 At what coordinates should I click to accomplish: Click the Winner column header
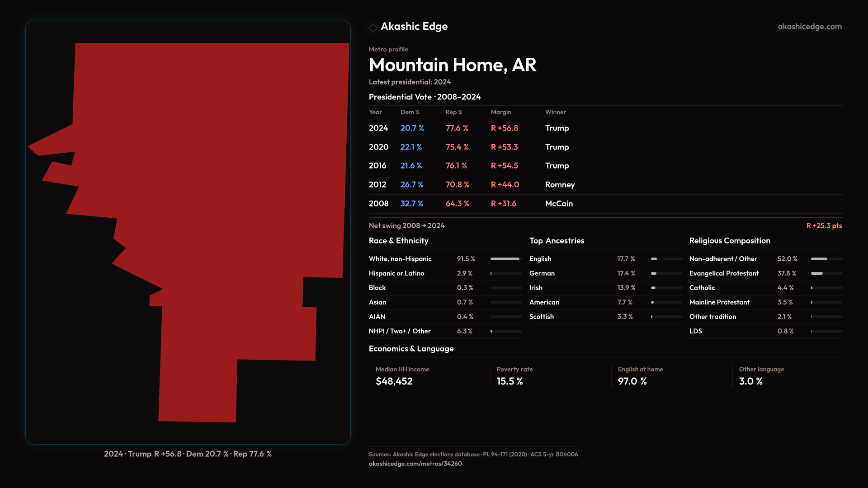pyautogui.click(x=555, y=112)
